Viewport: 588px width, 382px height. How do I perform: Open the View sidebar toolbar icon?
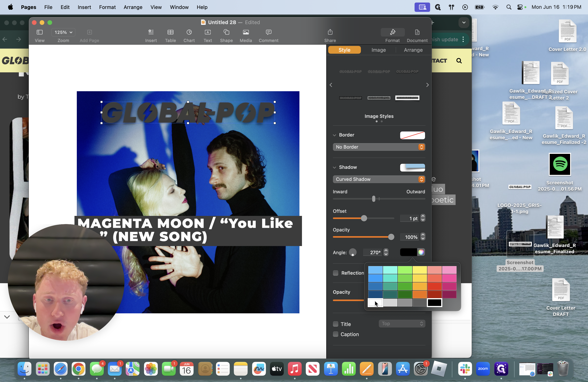(39, 32)
